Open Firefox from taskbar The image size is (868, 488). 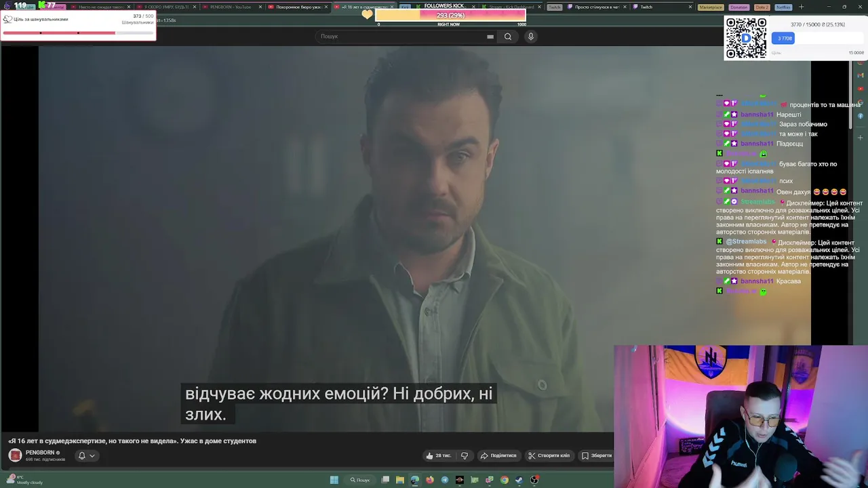(x=430, y=480)
